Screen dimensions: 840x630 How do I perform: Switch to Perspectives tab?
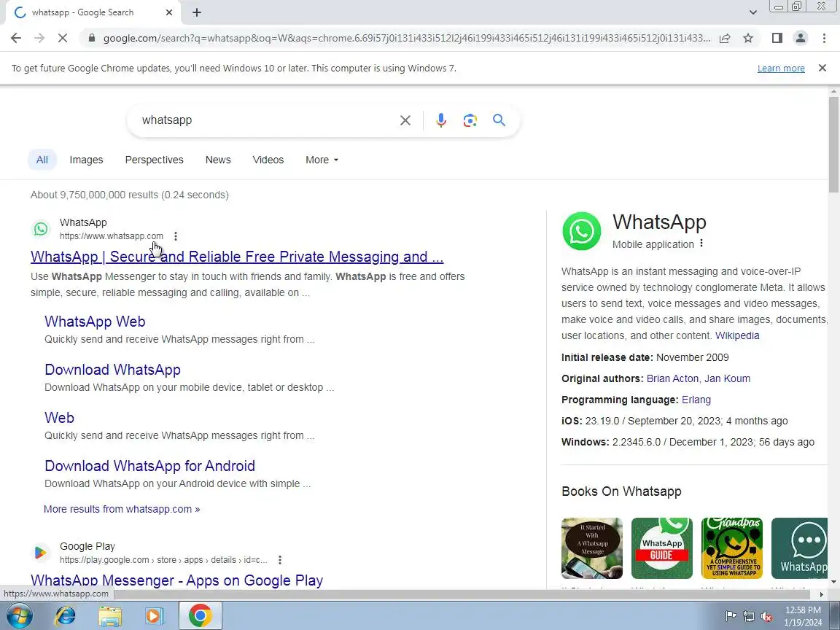tap(155, 160)
